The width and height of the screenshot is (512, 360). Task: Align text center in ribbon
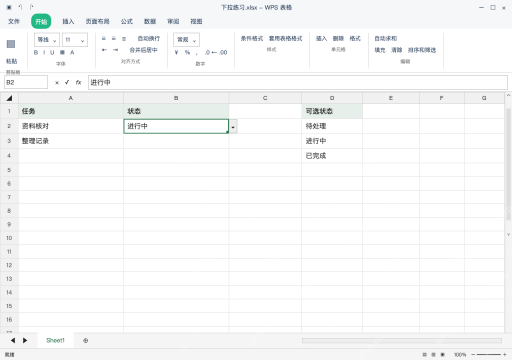point(114,39)
